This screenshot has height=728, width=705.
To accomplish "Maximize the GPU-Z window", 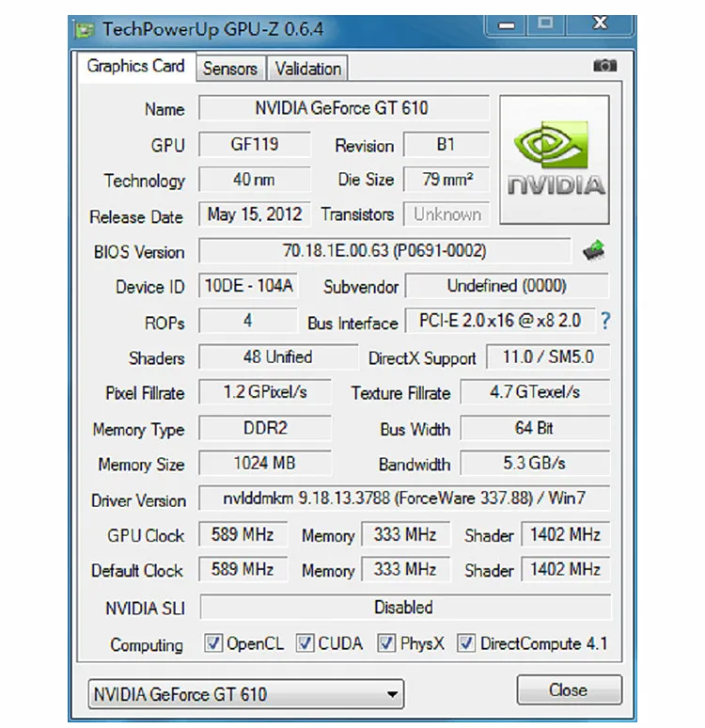I will point(545,24).
